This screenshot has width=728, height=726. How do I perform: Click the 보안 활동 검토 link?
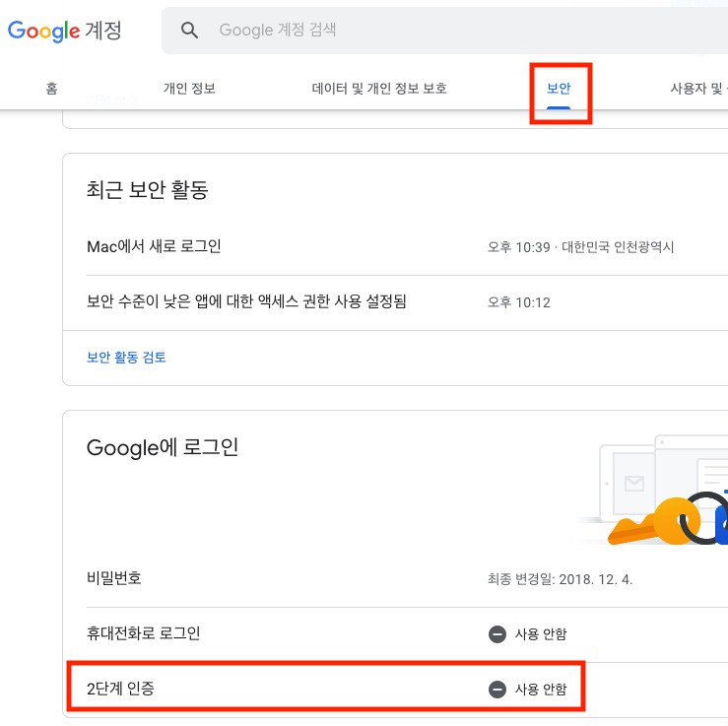[x=126, y=357]
